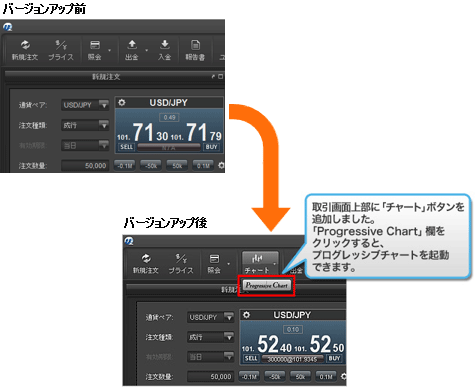Open the lower 通貨ペア USD/JPY dropdown
The image size is (475, 389).
(211, 317)
